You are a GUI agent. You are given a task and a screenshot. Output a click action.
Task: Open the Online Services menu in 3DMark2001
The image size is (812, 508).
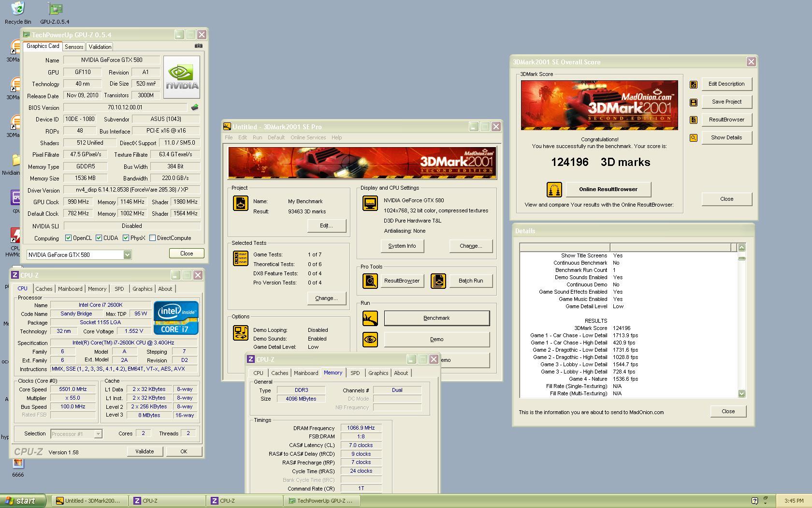pyautogui.click(x=308, y=137)
